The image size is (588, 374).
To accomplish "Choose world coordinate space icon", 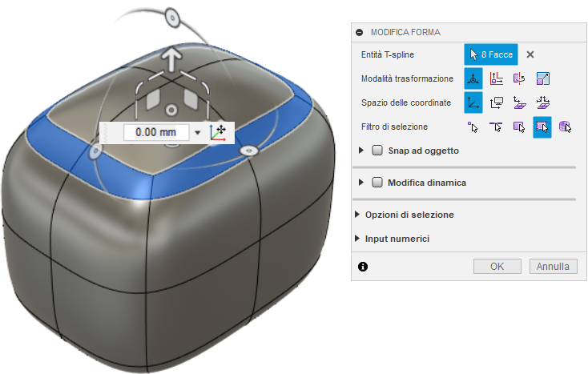I will [473, 103].
